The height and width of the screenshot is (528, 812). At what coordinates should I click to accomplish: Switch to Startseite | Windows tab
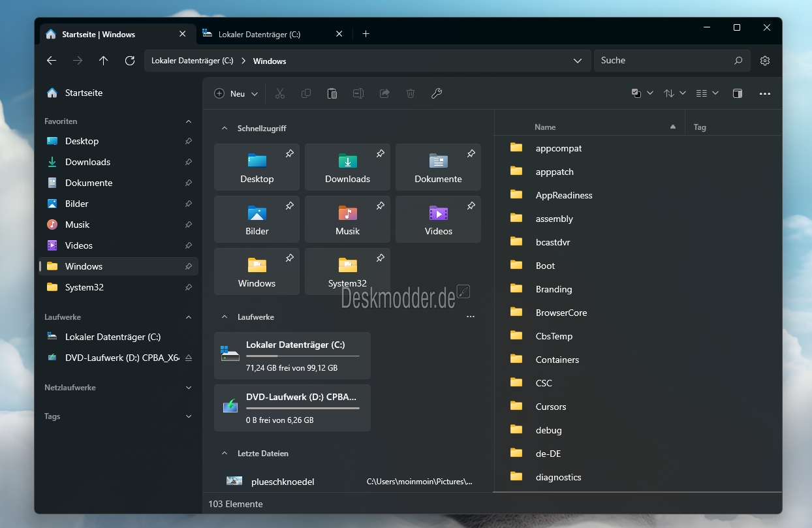[x=117, y=34]
